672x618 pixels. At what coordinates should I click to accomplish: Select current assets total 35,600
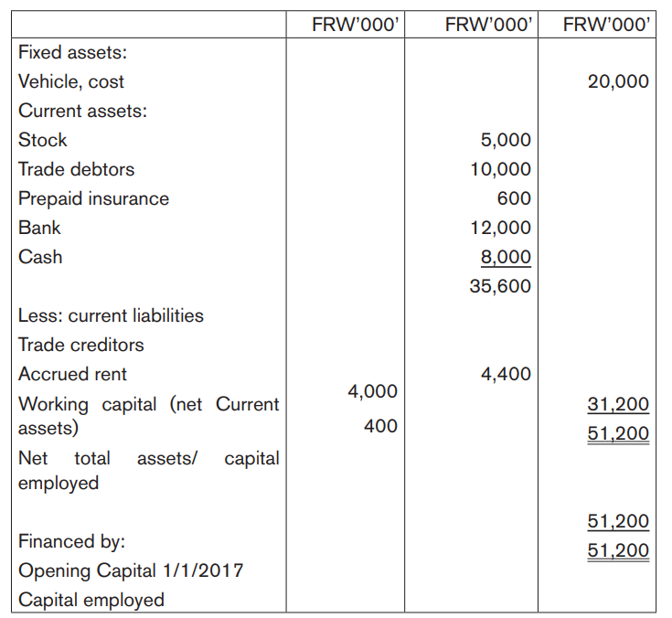(500, 286)
